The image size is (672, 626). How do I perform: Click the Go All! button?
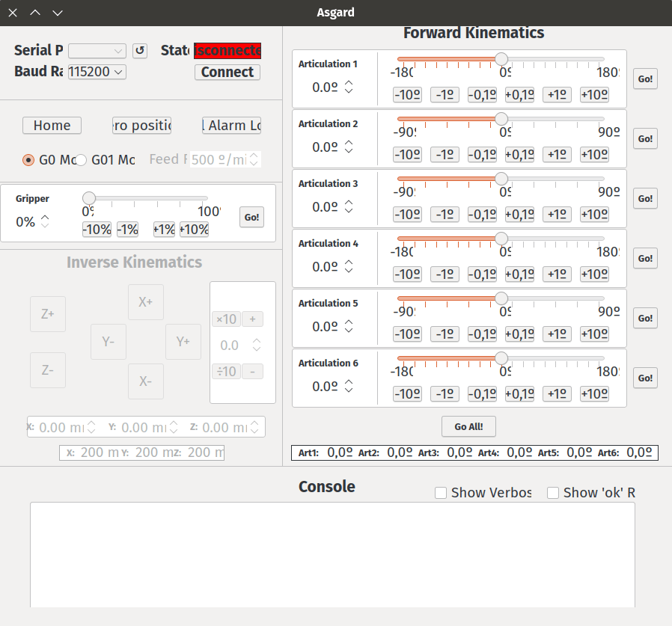pyautogui.click(x=468, y=427)
